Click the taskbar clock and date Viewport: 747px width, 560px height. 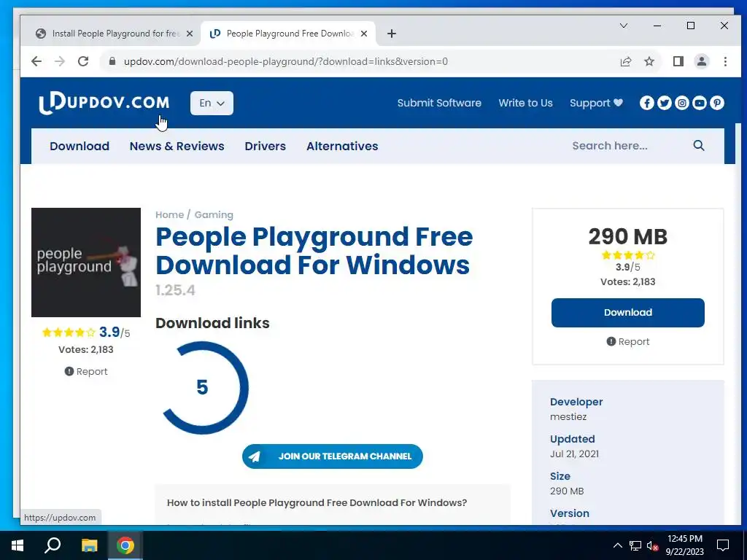(x=684, y=545)
